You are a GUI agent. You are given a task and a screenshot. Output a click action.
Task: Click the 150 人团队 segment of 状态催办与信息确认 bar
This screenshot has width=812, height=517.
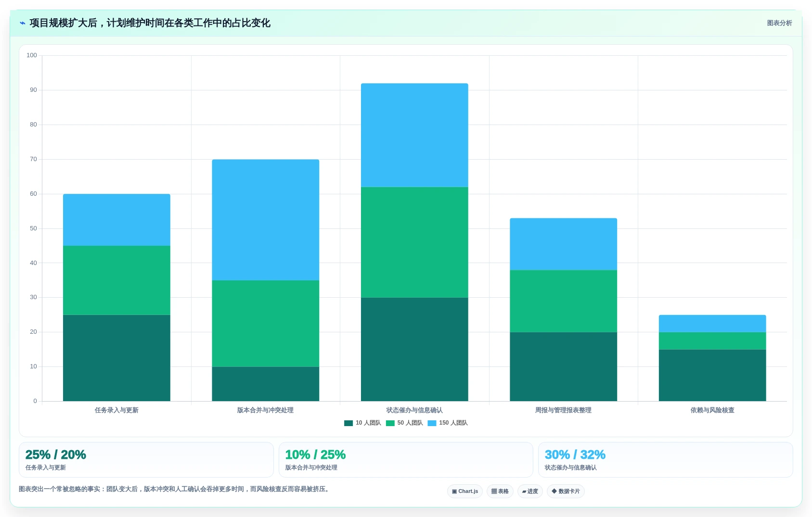point(414,135)
